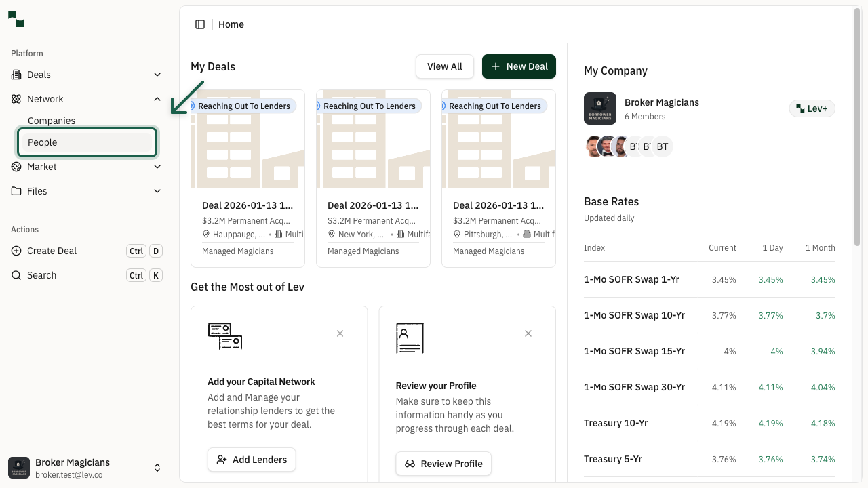
Task: Open the Broker Magicians account switcher
Action: pyautogui.click(x=157, y=467)
